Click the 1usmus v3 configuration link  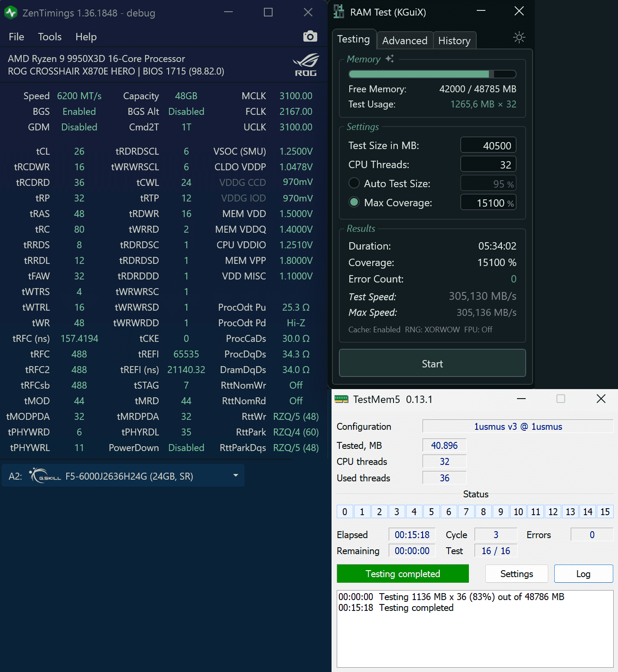(518, 426)
